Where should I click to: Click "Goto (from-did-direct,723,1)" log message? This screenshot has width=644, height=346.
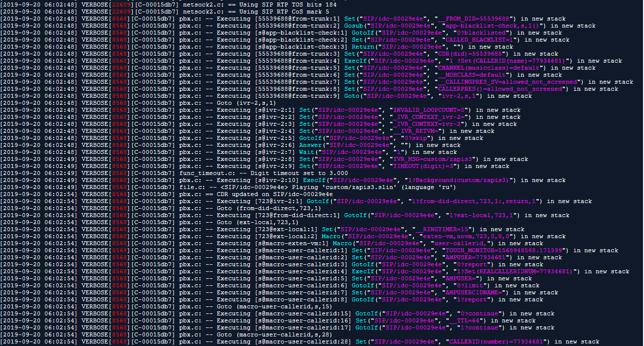click(x=268, y=208)
